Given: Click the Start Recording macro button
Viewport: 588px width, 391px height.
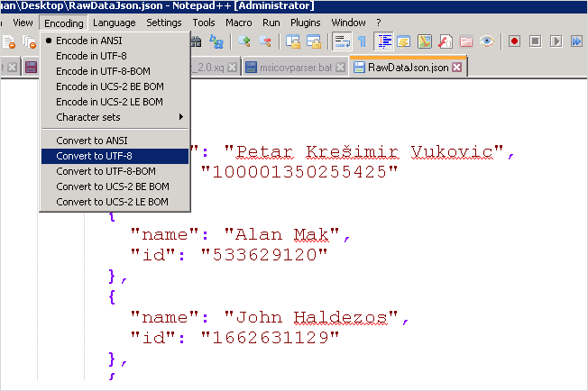Looking at the screenshot, I should coord(514,41).
